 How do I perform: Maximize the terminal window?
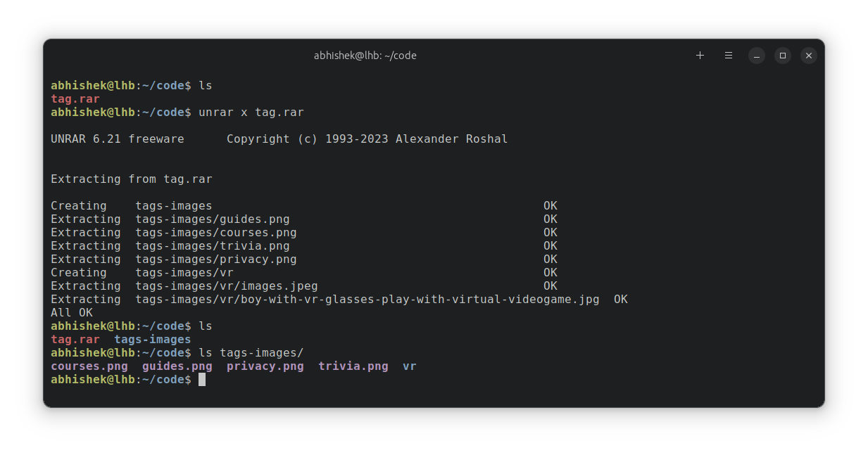[783, 56]
